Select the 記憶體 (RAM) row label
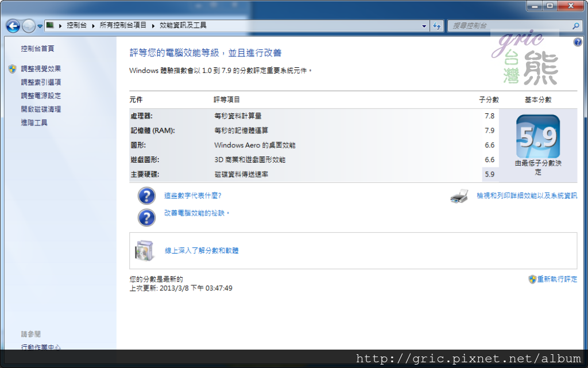Screen dimensions: 588x368 153,131
